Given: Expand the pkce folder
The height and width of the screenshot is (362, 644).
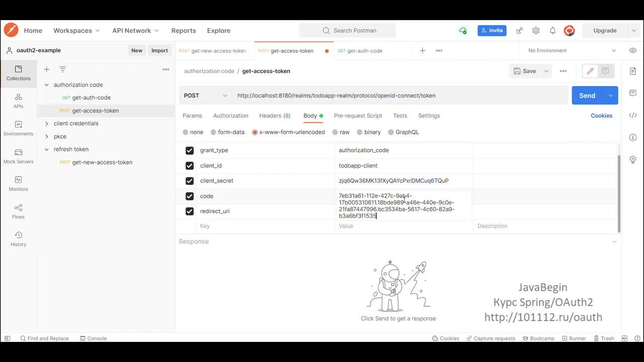Looking at the screenshot, I should [x=47, y=137].
